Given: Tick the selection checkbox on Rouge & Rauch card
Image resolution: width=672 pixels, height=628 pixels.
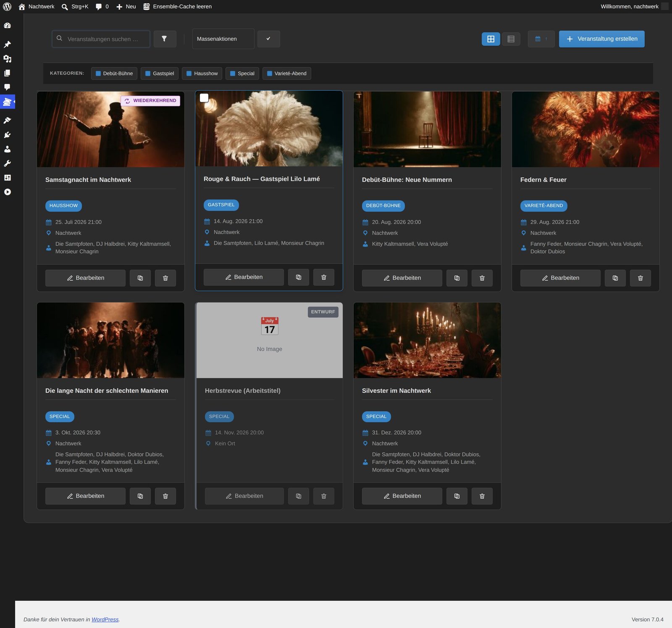Looking at the screenshot, I should click(204, 98).
